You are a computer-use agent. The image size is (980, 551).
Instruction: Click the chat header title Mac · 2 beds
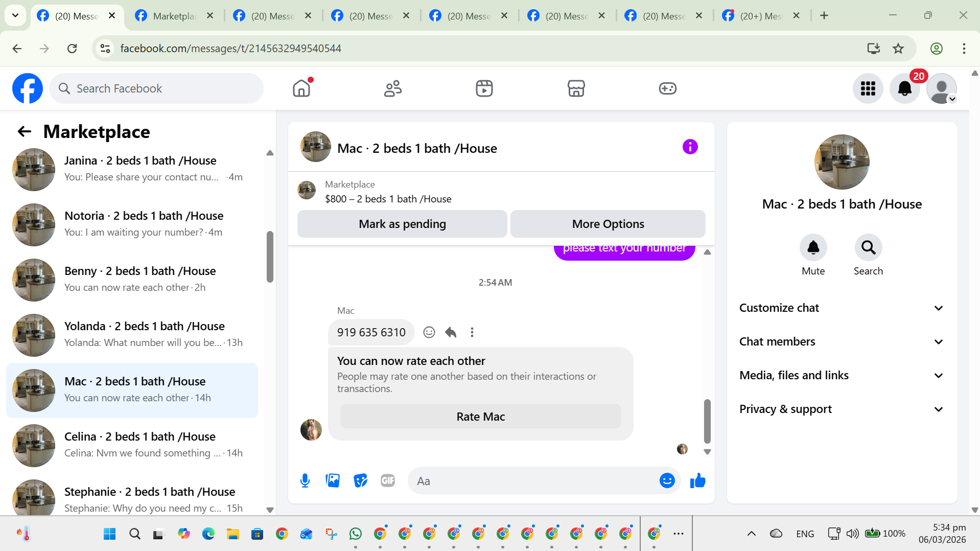point(417,148)
